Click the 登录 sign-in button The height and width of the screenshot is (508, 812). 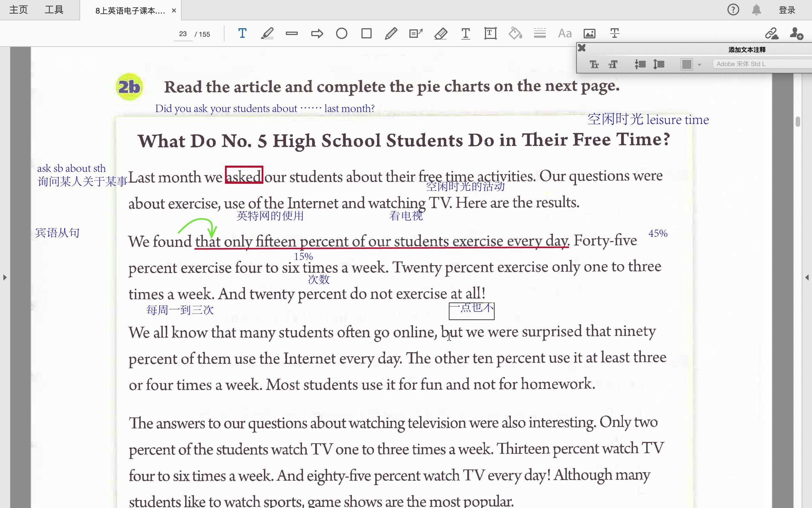click(x=787, y=10)
